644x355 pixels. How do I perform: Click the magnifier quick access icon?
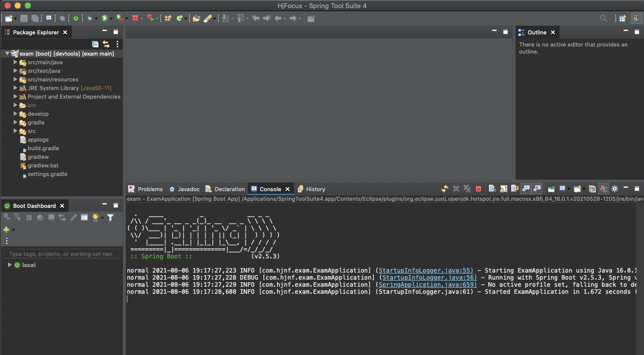click(x=604, y=18)
